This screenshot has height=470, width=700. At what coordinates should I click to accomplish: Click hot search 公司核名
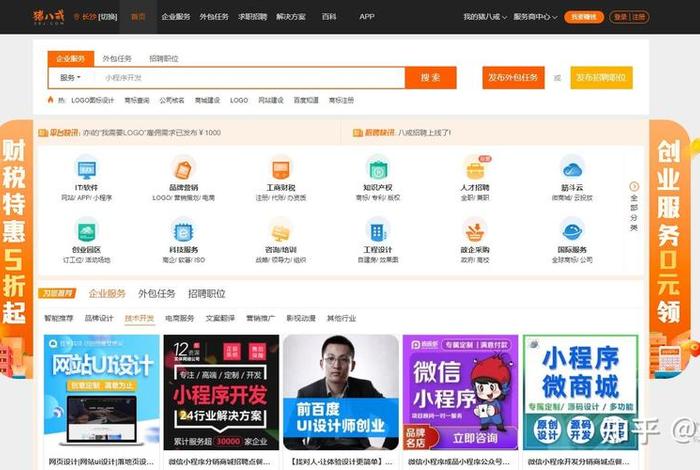point(172,100)
